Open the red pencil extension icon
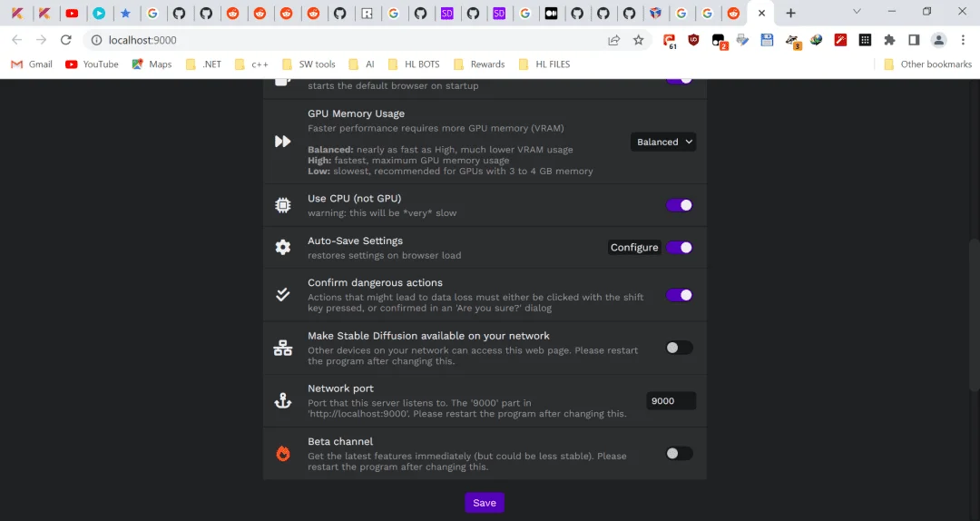The image size is (980, 521). tap(840, 40)
